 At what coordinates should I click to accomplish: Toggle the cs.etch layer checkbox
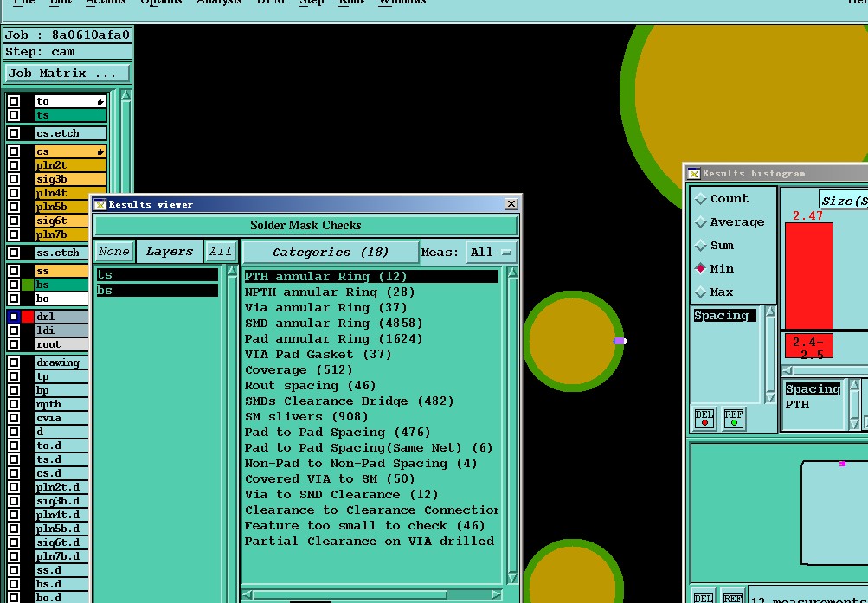coord(14,133)
